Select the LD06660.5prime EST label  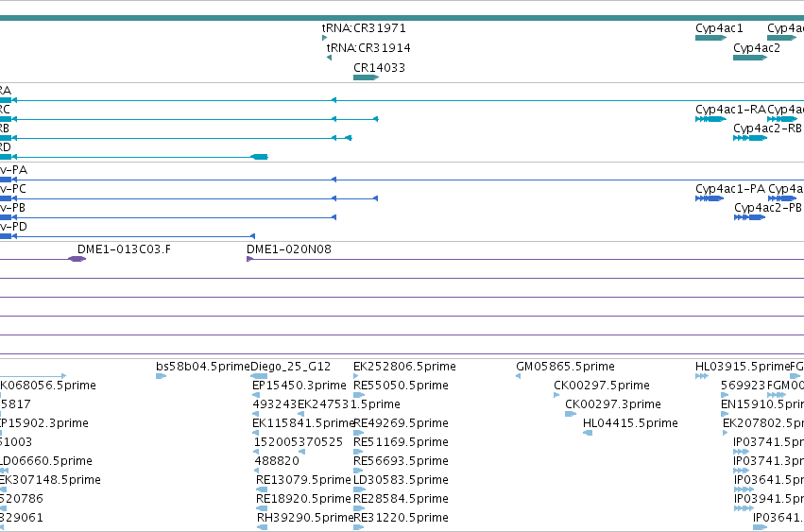point(46,461)
